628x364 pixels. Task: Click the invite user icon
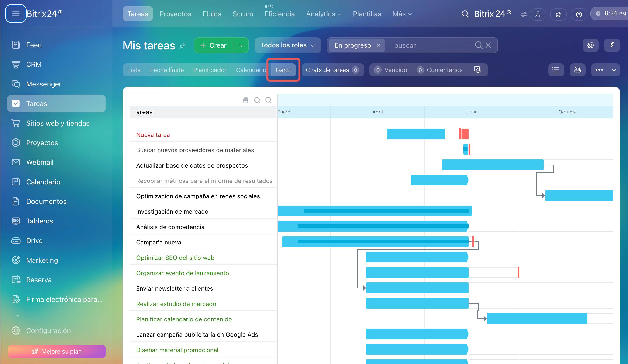click(x=538, y=14)
